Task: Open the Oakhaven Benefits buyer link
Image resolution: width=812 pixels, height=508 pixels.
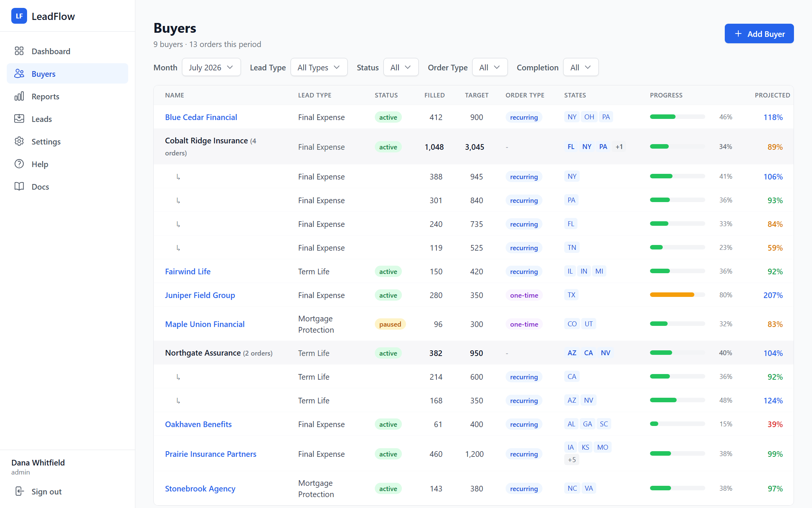Action: [x=198, y=424]
